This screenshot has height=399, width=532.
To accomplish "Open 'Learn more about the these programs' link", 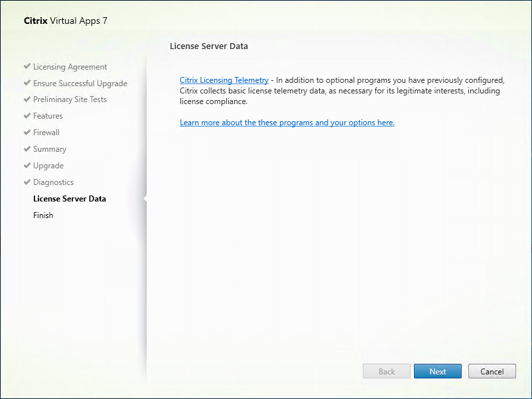I will coord(287,123).
